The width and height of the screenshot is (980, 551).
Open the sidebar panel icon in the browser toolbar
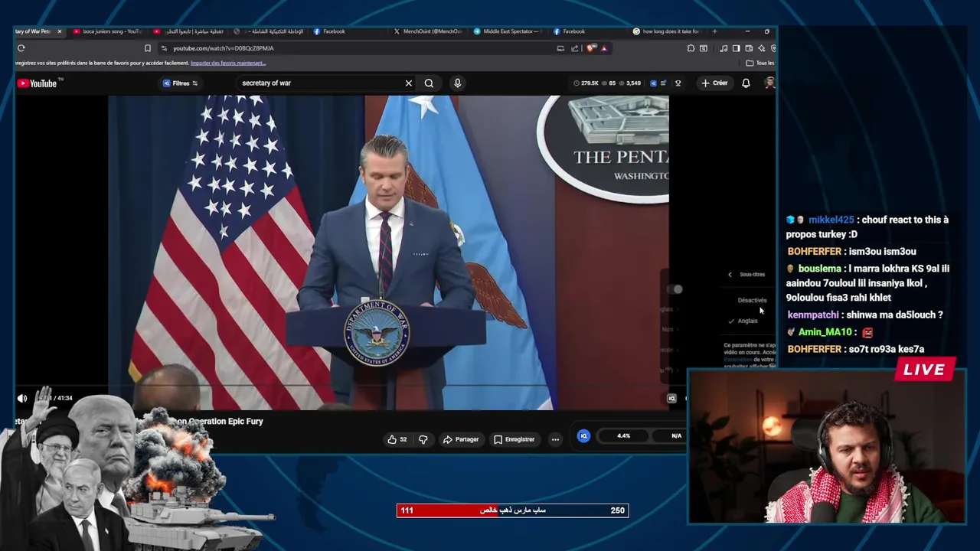(x=736, y=48)
